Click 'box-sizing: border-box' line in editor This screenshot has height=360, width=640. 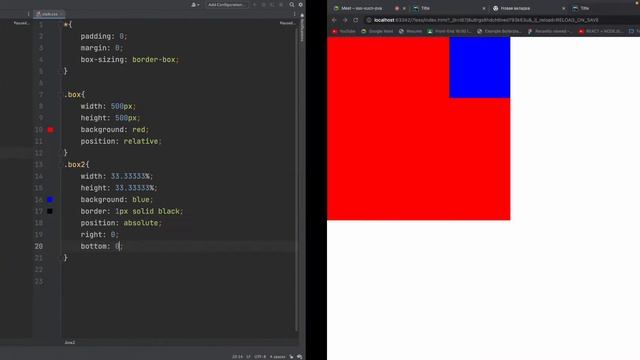(130, 60)
